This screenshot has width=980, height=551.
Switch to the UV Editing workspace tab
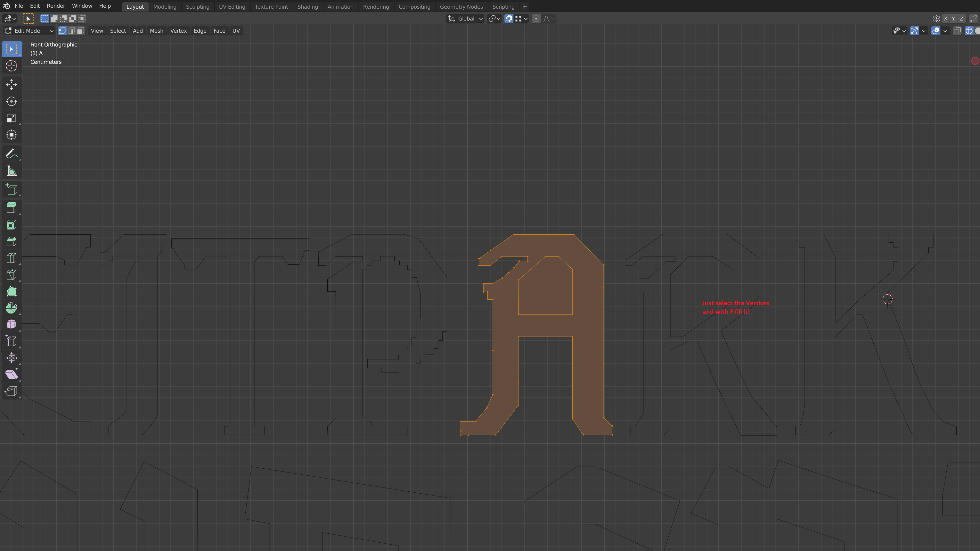coord(232,6)
